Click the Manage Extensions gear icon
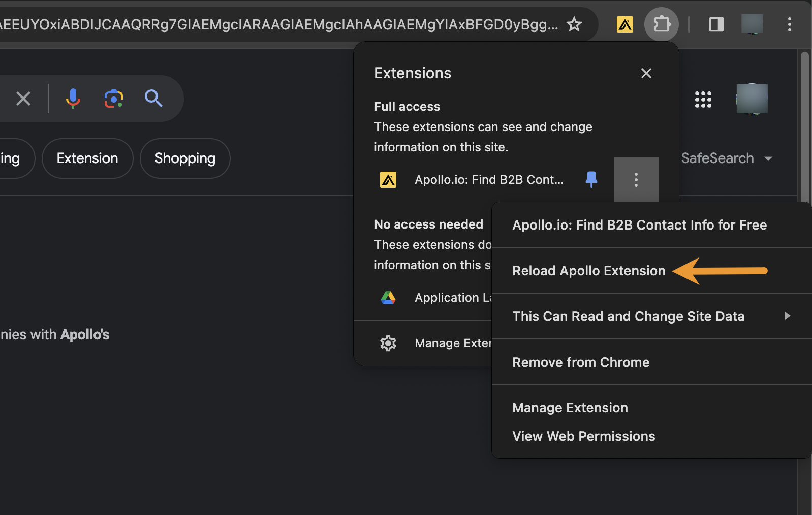812x515 pixels. [x=388, y=343]
